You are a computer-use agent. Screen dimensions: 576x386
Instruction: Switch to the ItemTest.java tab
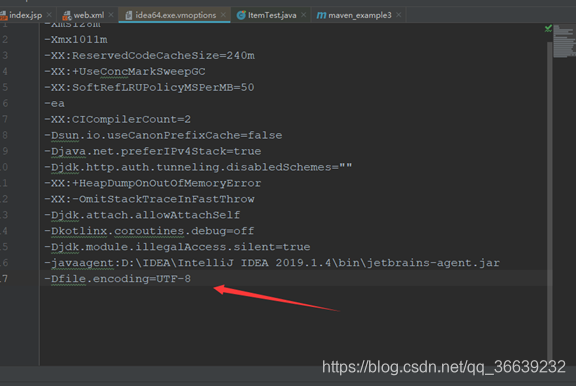(272, 15)
